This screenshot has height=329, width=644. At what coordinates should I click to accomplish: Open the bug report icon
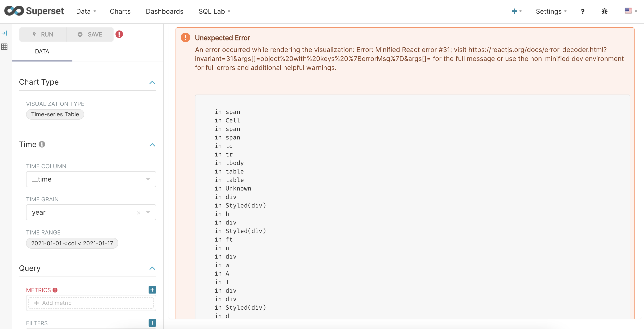[604, 12]
